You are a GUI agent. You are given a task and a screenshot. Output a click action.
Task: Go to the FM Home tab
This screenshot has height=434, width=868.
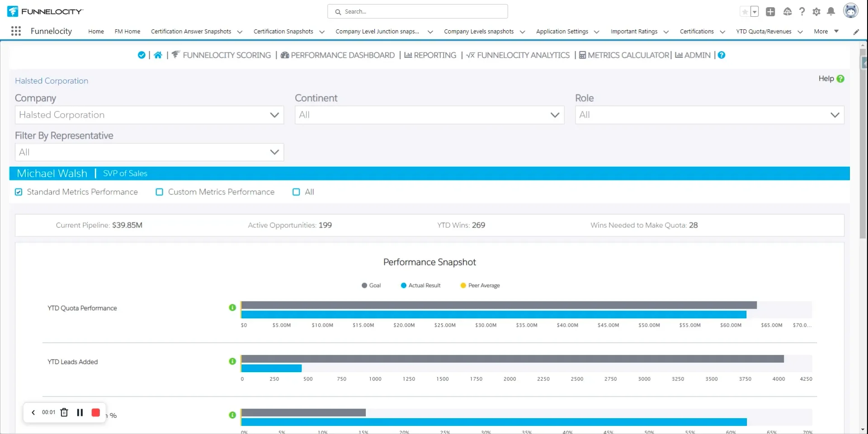[127, 31]
